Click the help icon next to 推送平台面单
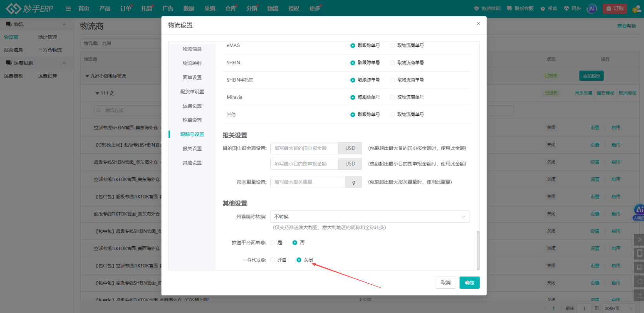This screenshot has height=313, width=644. click(x=263, y=243)
